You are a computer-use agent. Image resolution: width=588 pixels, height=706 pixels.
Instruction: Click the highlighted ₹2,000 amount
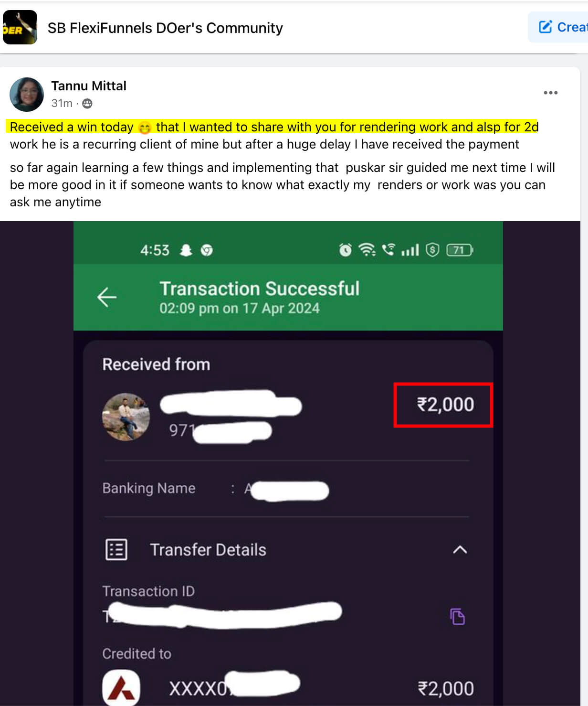[x=445, y=405]
